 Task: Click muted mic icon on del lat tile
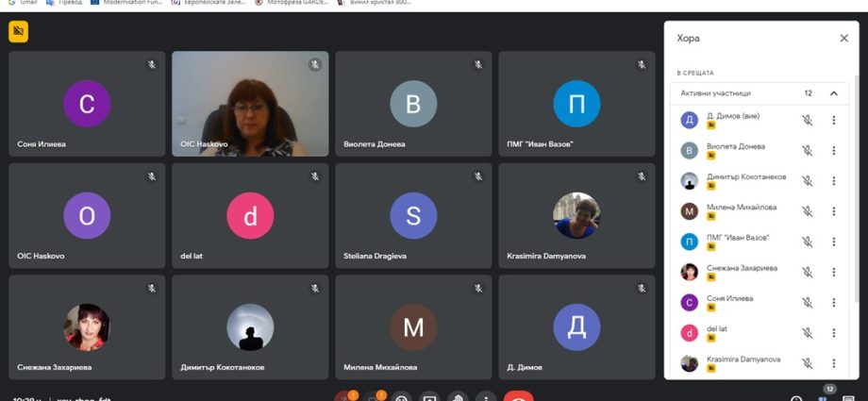tap(314, 176)
